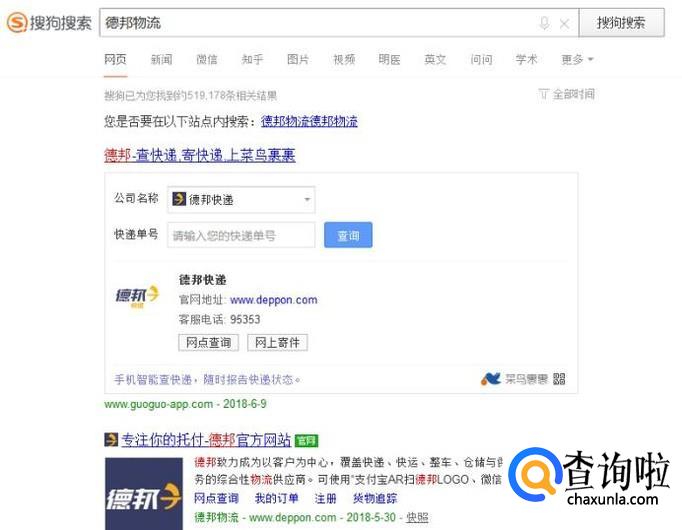Activate the microphone voice search icon
The image size is (682, 530).
pyautogui.click(x=544, y=23)
